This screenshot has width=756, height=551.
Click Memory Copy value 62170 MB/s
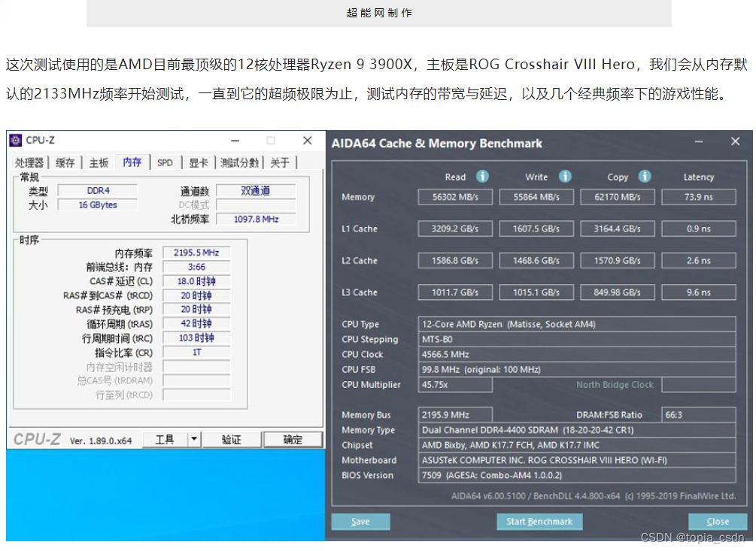(617, 197)
